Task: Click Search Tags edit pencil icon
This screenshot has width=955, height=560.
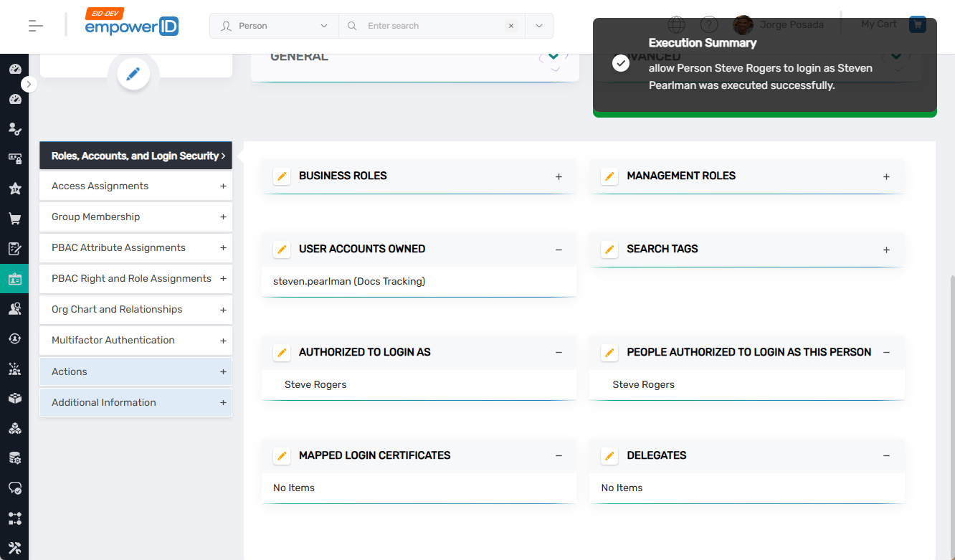Action: tap(609, 250)
